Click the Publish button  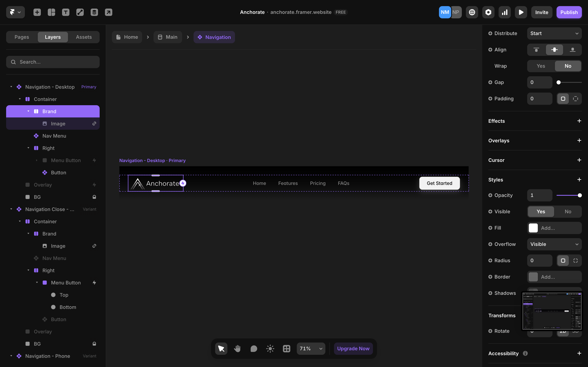tap(569, 12)
